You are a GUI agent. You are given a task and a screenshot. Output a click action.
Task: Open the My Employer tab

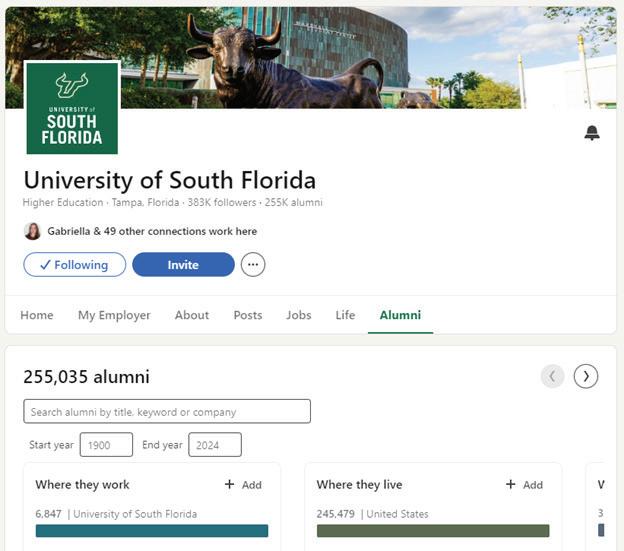(x=114, y=315)
